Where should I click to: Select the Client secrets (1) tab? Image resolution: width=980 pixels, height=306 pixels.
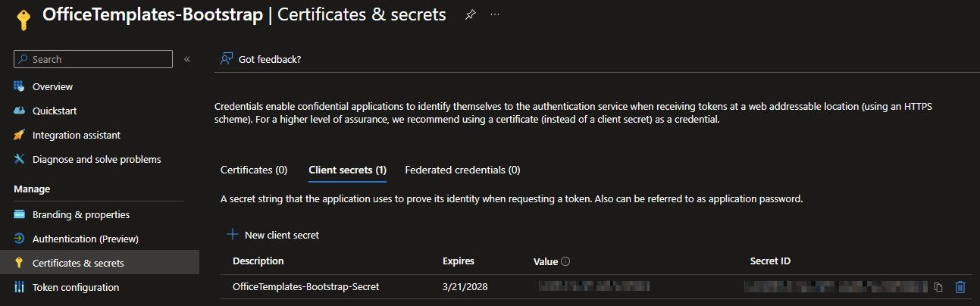point(347,170)
